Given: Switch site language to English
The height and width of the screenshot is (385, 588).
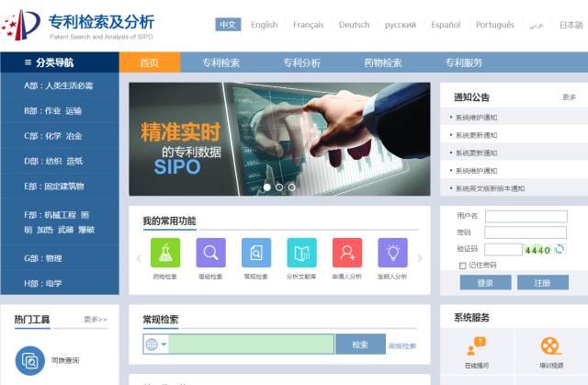Looking at the screenshot, I should pos(265,25).
